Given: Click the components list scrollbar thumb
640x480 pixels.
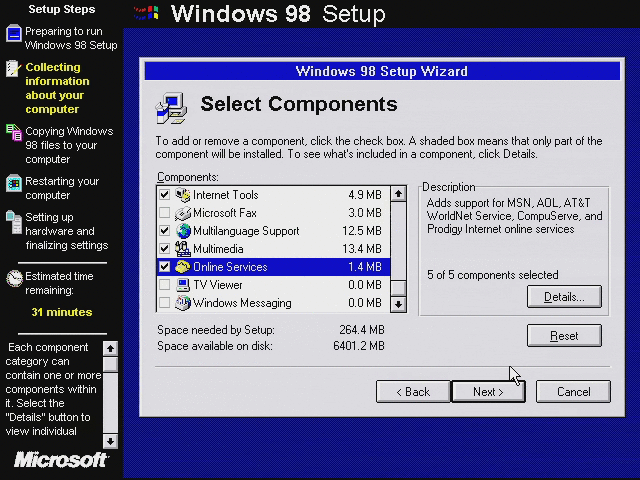Looking at the screenshot, I should click(x=398, y=288).
